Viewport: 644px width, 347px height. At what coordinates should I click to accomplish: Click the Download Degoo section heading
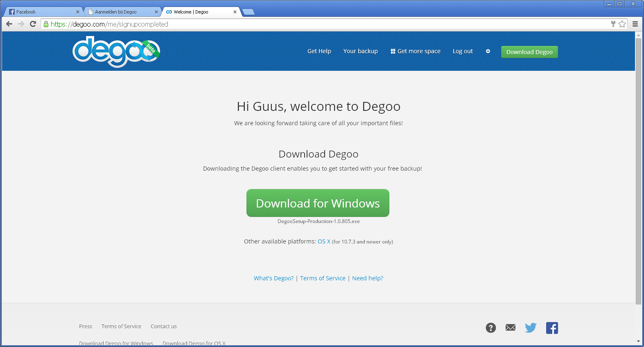click(319, 154)
